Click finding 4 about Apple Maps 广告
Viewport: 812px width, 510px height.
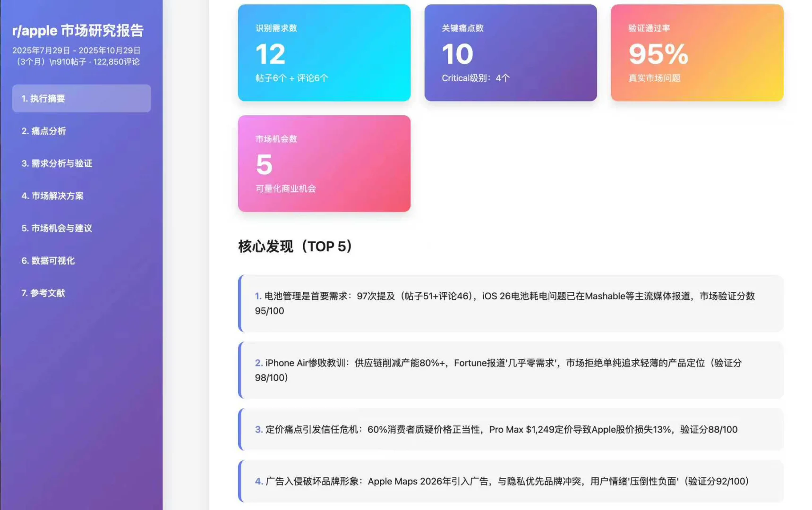point(510,481)
